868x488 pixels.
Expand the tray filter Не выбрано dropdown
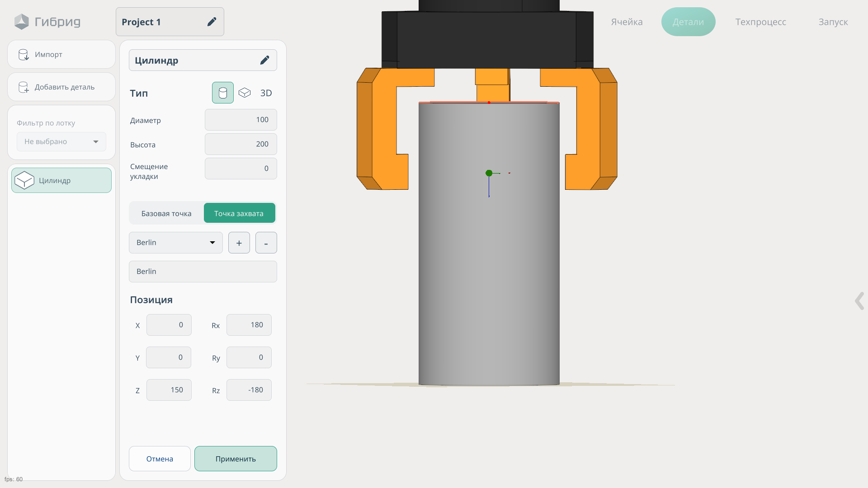[x=61, y=142]
